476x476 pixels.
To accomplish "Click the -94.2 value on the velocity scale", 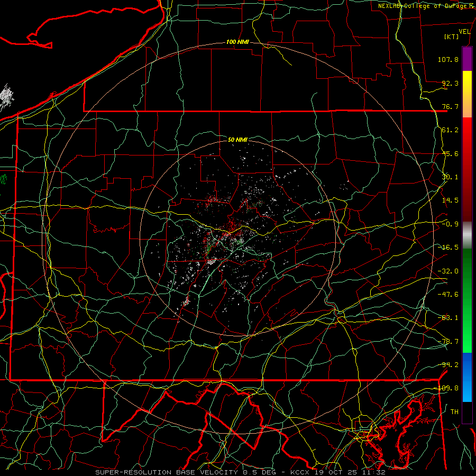I will tap(448, 365).
